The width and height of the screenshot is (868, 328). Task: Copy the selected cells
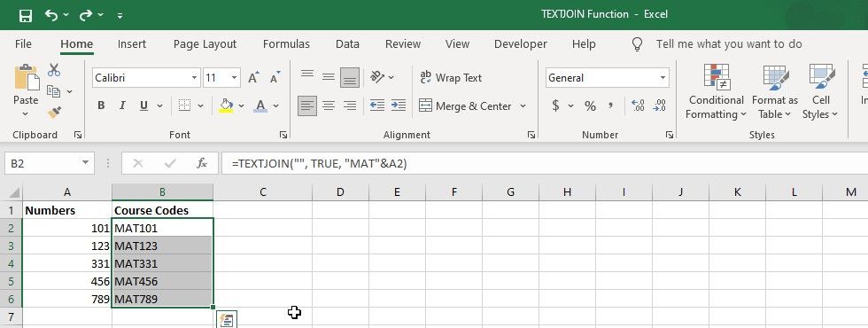pyautogui.click(x=54, y=90)
